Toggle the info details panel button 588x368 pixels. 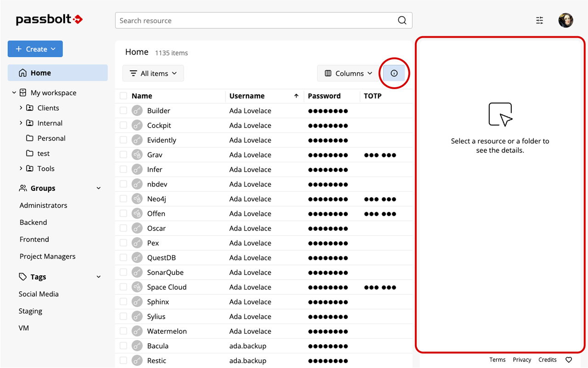coord(394,74)
